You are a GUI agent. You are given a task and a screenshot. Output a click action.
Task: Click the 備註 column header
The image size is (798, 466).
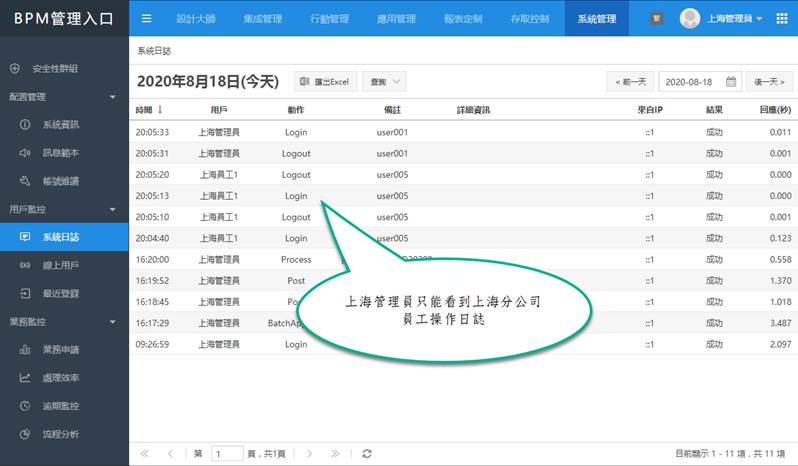point(392,109)
